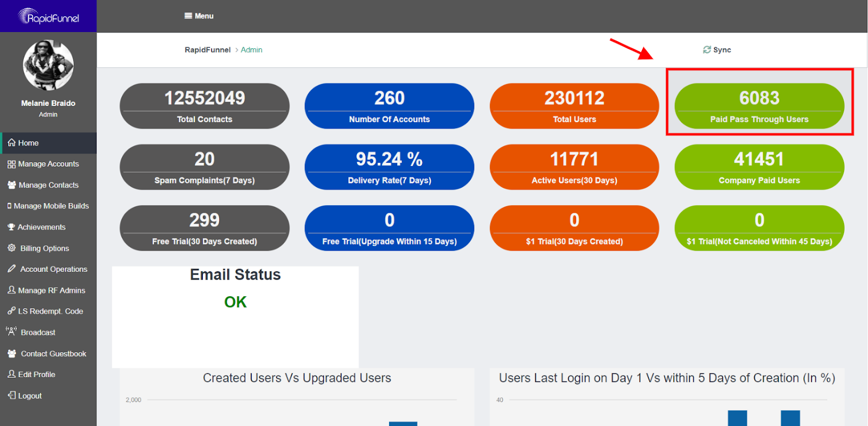Open the hamburger Menu icon

pos(188,16)
